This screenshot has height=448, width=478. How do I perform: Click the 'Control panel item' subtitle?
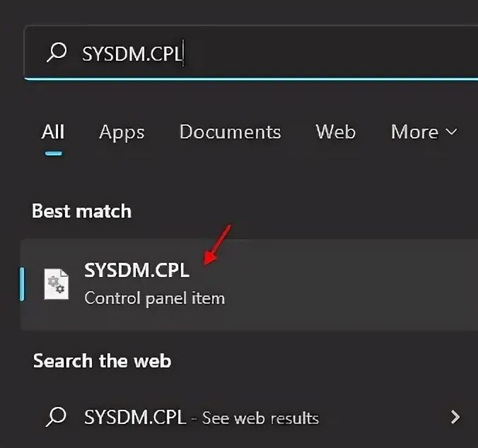(x=154, y=298)
